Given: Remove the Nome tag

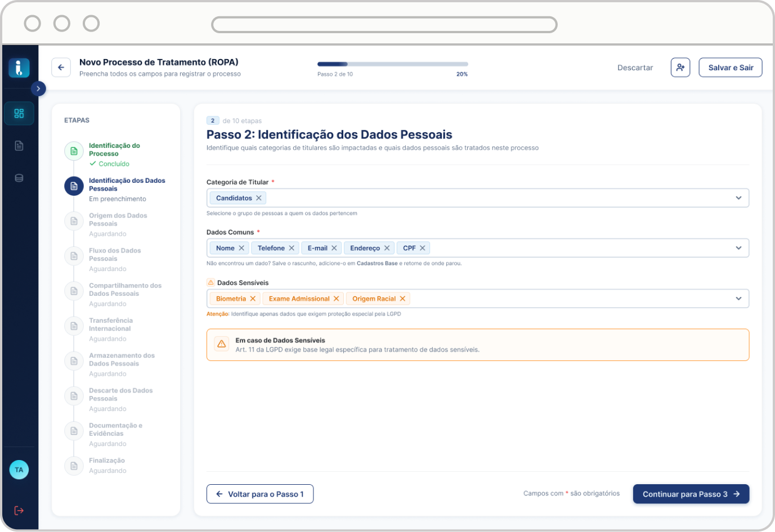Looking at the screenshot, I should click(x=241, y=248).
